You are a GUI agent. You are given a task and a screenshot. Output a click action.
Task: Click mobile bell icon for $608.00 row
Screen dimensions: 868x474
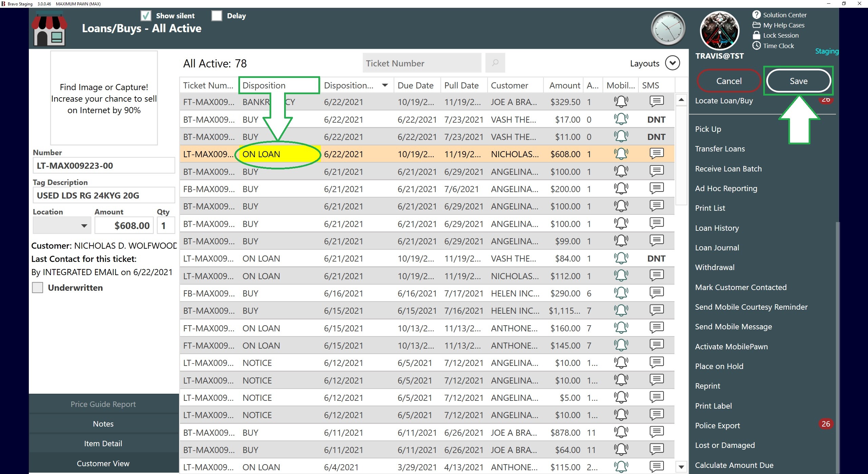pos(621,154)
